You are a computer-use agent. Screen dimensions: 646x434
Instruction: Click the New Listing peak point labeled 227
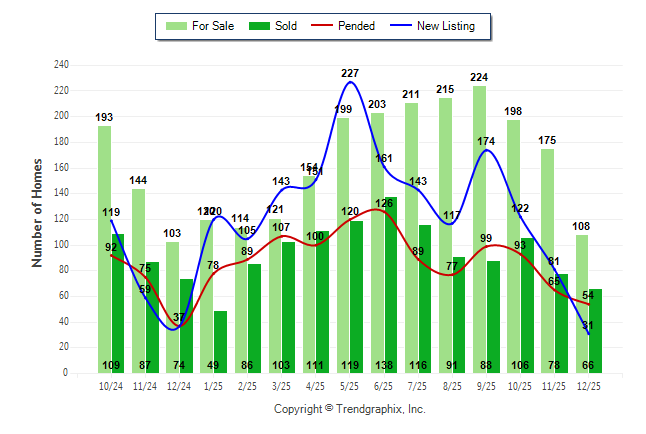tap(350, 82)
